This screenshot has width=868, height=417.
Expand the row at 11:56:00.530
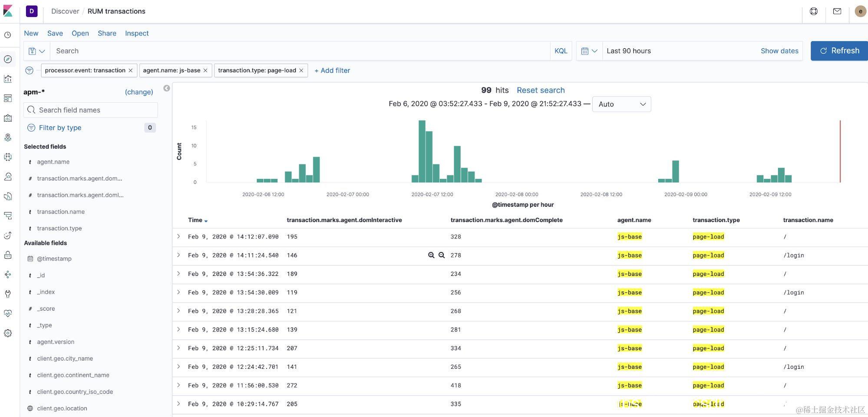click(x=178, y=385)
